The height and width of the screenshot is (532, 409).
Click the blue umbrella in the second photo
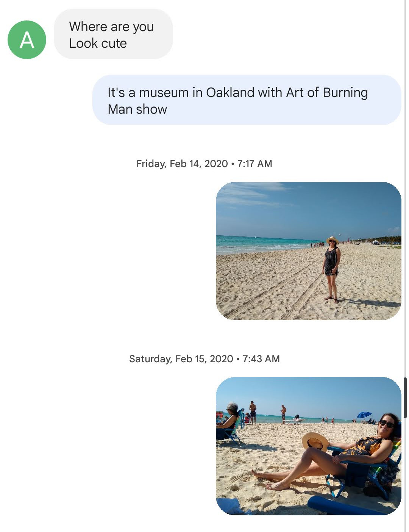click(x=364, y=415)
